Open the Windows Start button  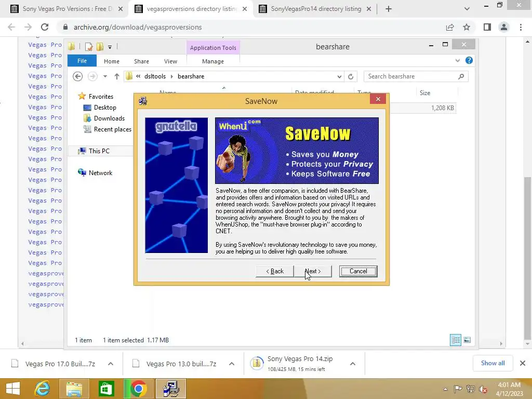pyautogui.click(x=13, y=389)
